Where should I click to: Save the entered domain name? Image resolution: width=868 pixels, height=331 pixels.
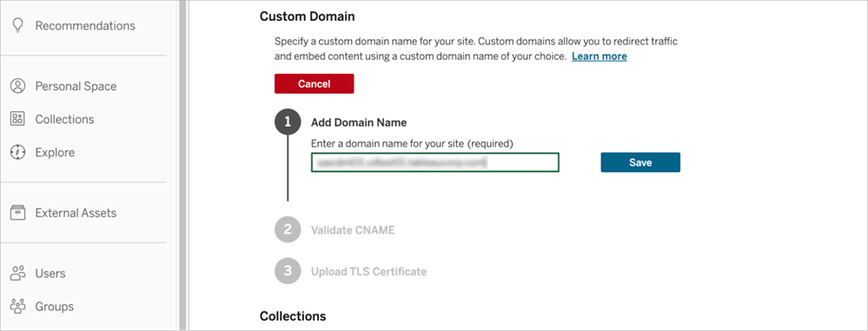(640, 162)
